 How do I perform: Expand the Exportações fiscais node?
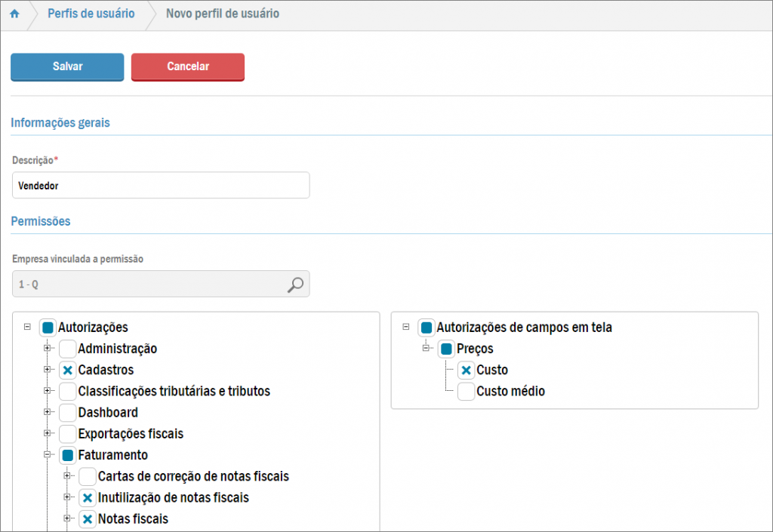pos(47,434)
